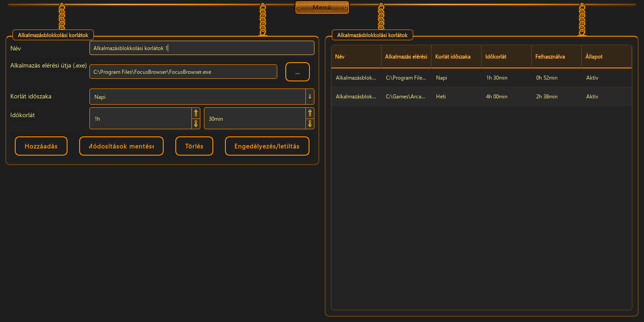This screenshot has height=322, width=644.
Task: Click Aktív status in the Napi row
Action: point(606,78)
